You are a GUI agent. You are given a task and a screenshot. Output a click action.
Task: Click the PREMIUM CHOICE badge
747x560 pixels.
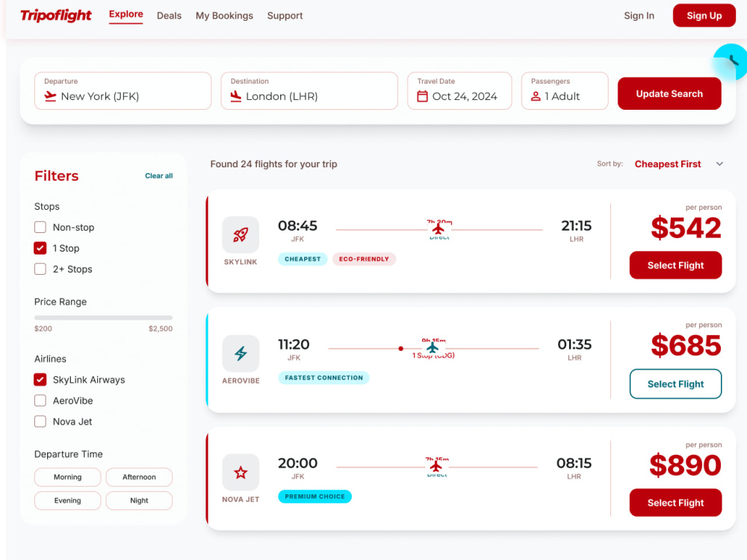pyautogui.click(x=315, y=497)
